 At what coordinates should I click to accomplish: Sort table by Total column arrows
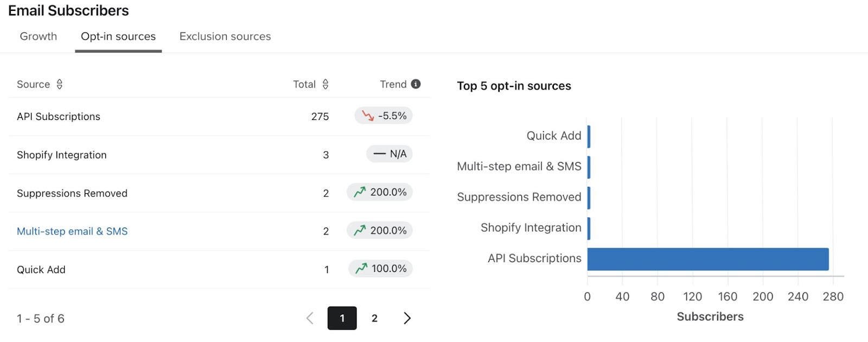pos(325,84)
